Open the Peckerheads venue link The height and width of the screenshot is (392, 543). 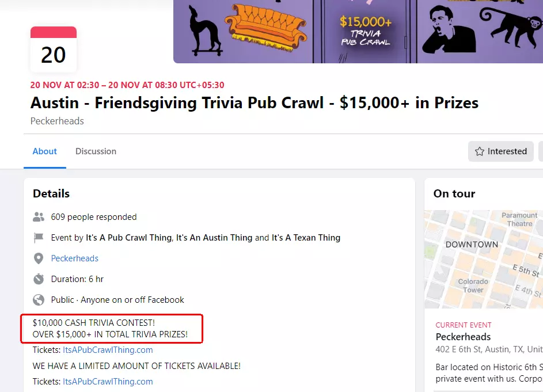coord(74,258)
